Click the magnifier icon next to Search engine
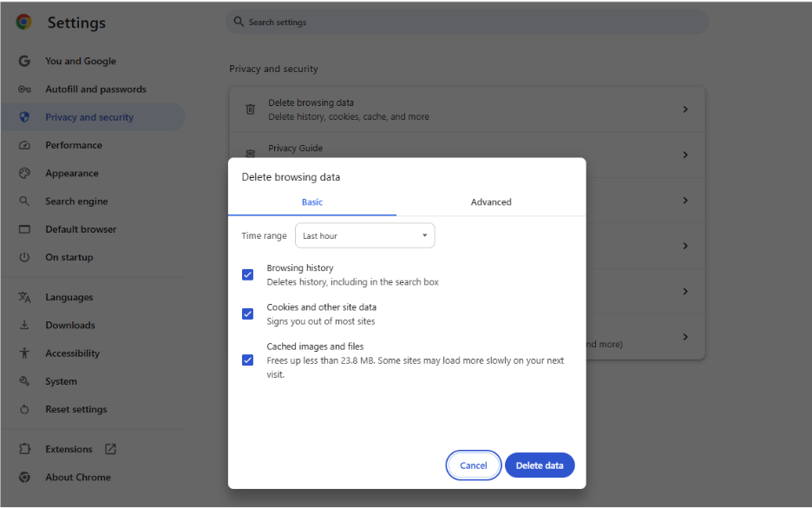Image resolution: width=812 pixels, height=508 pixels. coord(24,201)
